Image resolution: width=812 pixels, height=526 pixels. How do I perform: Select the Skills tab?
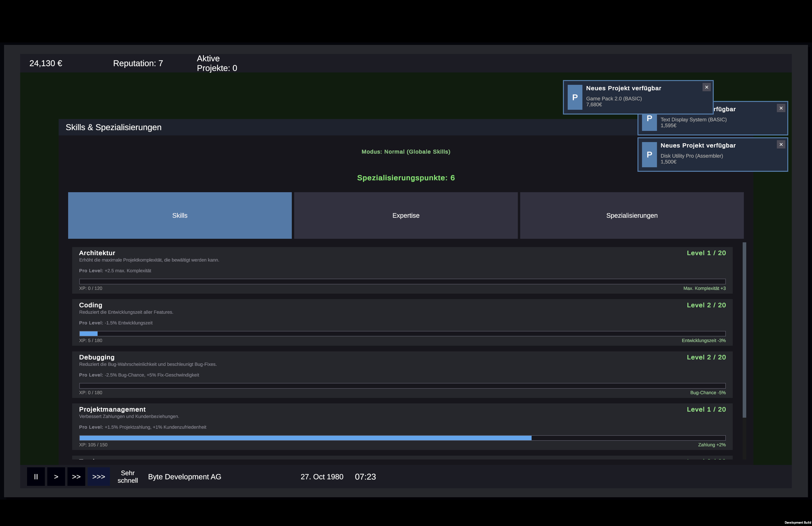tap(180, 215)
